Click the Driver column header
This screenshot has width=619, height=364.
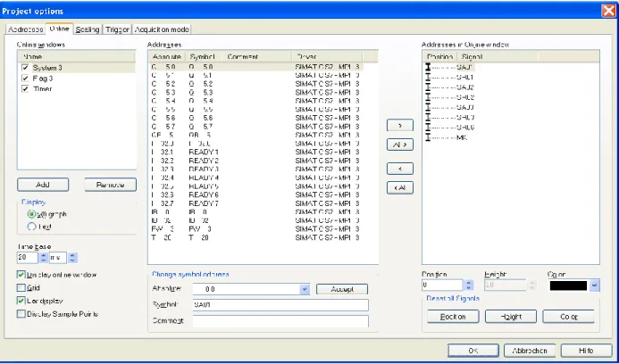pos(327,57)
